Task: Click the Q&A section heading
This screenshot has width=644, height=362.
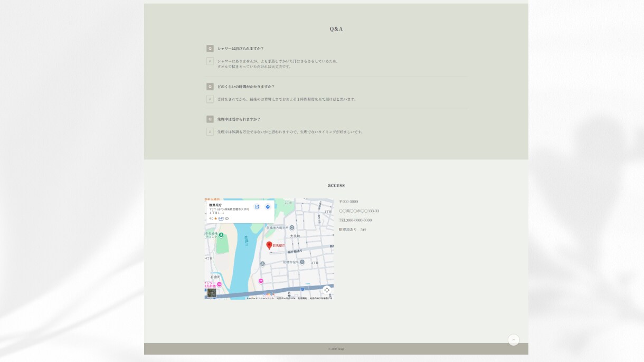Action: [x=336, y=29]
